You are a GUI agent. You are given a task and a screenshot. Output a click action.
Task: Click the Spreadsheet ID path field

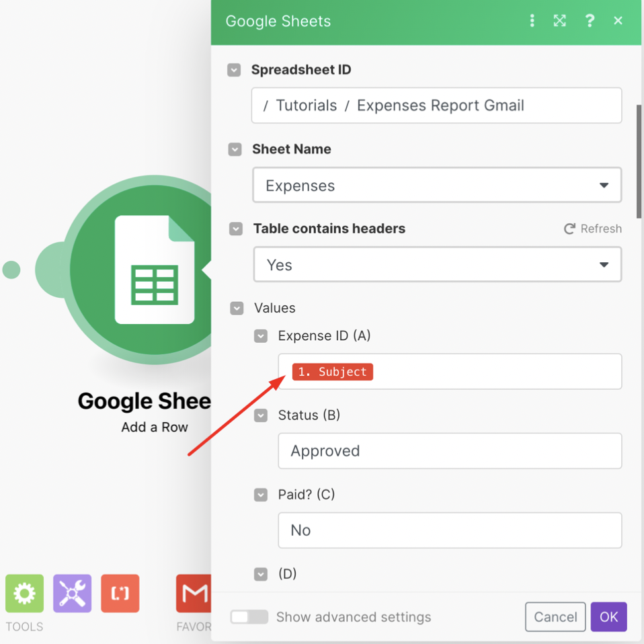pos(436,105)
